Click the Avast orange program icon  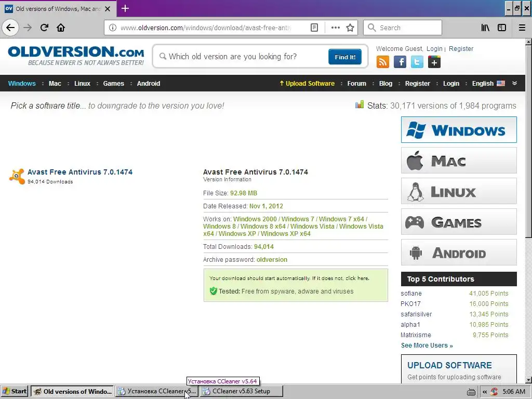click(17, 177)
